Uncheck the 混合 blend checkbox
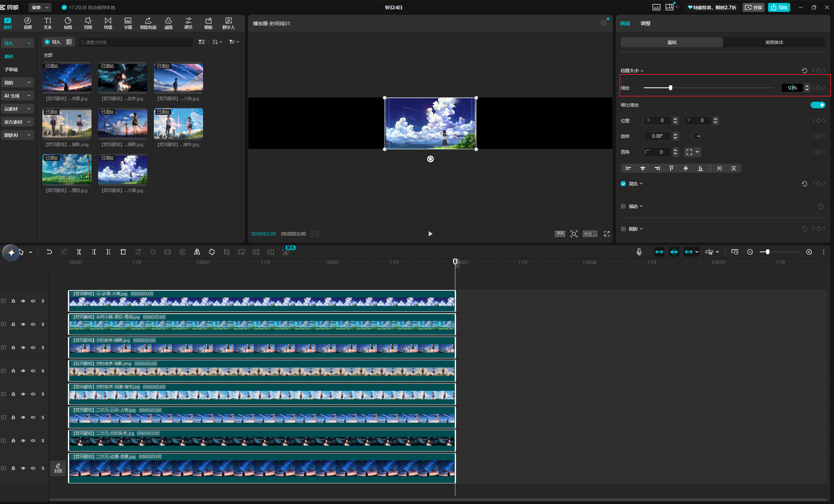The height and width of the screenshot is (504, 834). [x=623, y=184]
